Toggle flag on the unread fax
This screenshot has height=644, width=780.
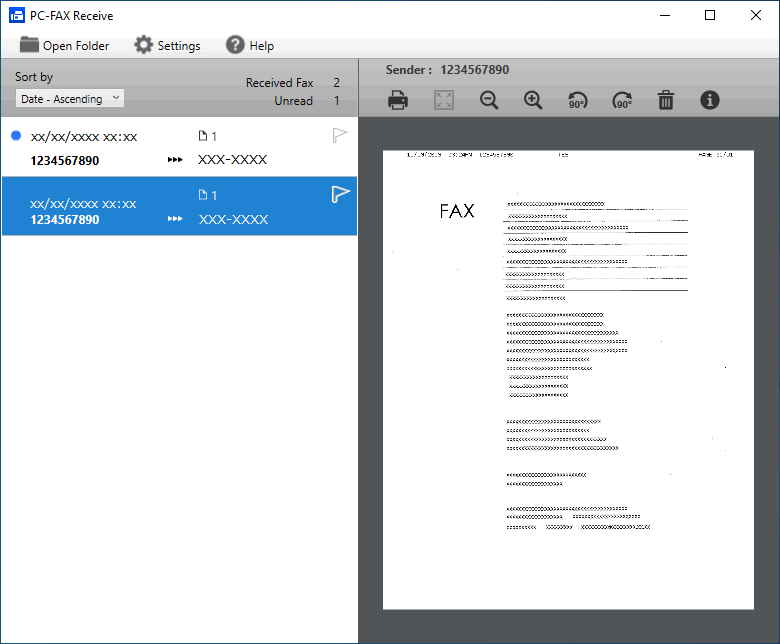pos(340,136)
